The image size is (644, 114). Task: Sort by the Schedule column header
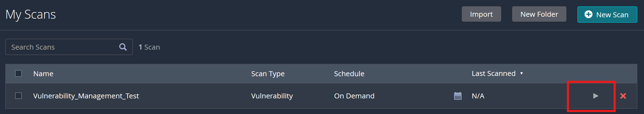pos(349,74)
